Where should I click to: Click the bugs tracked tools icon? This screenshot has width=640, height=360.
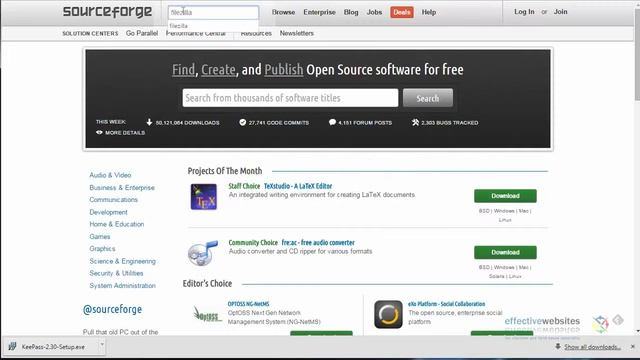[x=416, y=122]
